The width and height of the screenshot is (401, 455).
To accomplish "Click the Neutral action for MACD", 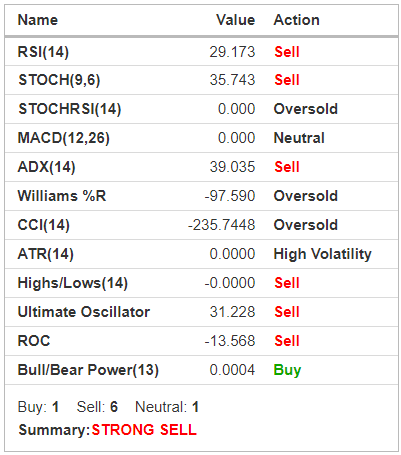I will 299,138.
